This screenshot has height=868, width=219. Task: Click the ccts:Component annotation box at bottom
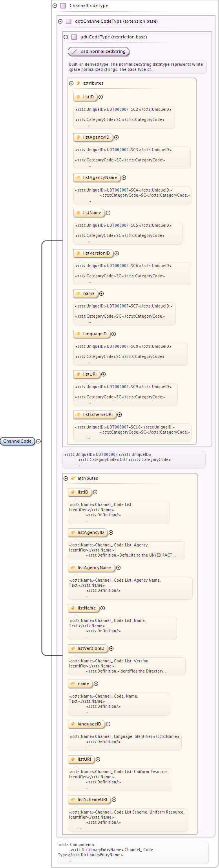[133, 852]
